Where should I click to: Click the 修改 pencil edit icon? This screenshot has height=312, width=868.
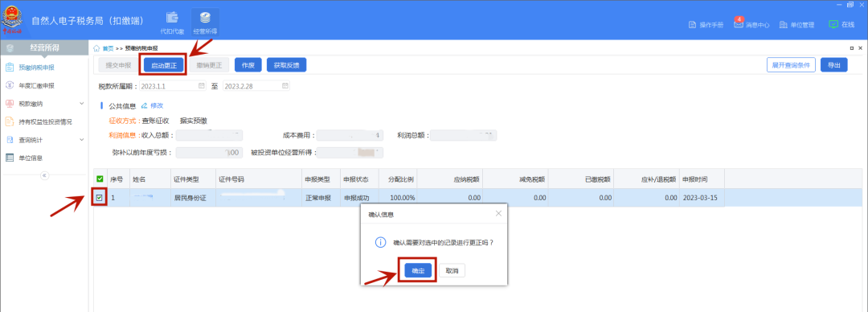tap(145, 105)
